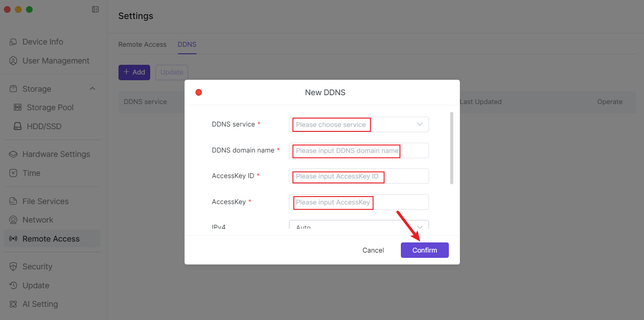Click the Device Info sidebar icon

13,42
